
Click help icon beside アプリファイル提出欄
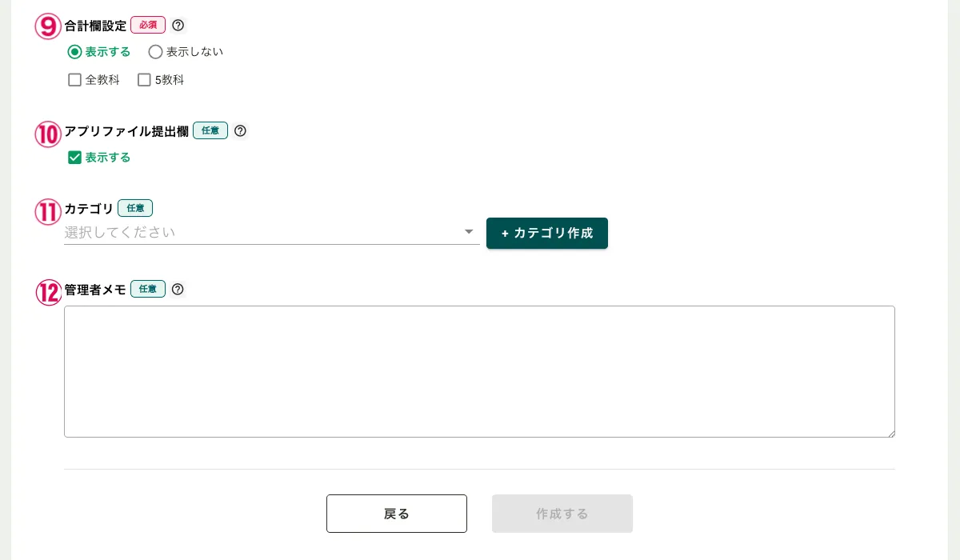240,130
